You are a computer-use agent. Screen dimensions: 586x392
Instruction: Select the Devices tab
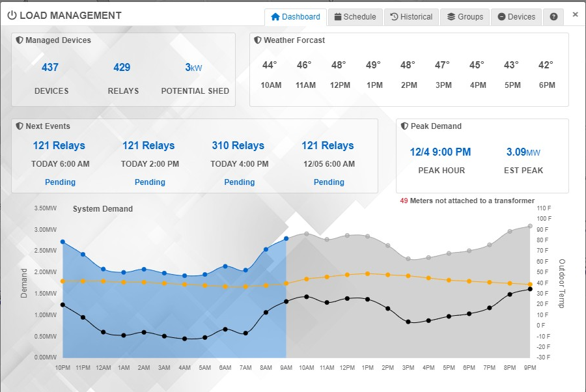516,17
